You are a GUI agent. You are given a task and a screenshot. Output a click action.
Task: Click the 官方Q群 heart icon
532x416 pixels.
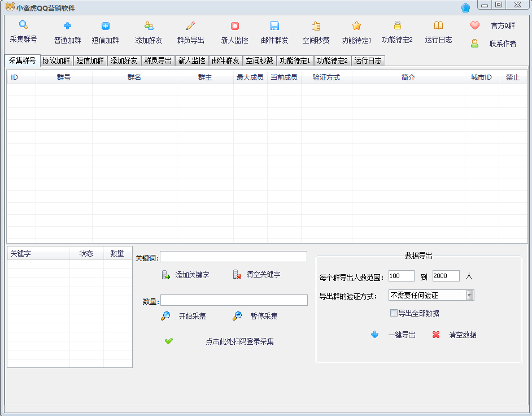click(x=475, y=26)
